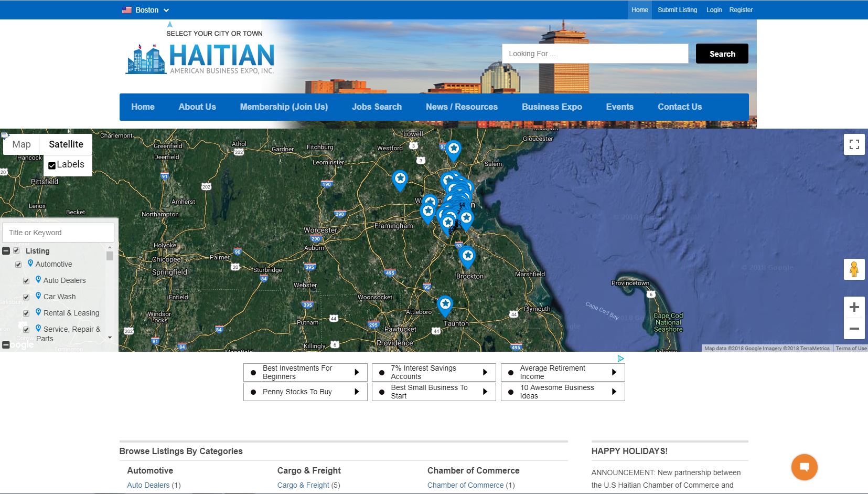Click the US flag icon beside Boston

(127, 10)
